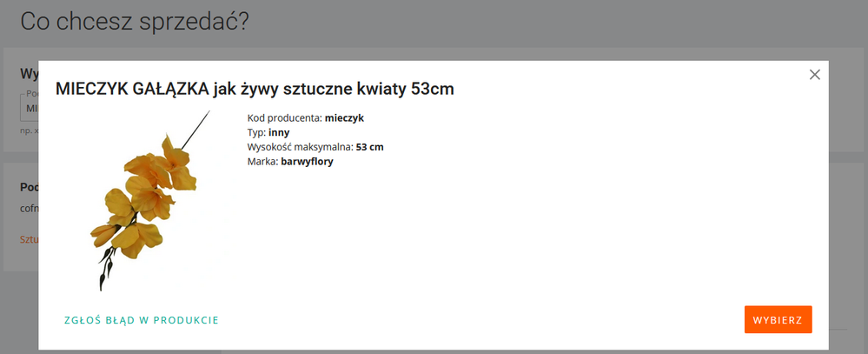868x354 pixels.
Task: Click the partly hidden 'cofn' text in the background
Action: point(29,209)
